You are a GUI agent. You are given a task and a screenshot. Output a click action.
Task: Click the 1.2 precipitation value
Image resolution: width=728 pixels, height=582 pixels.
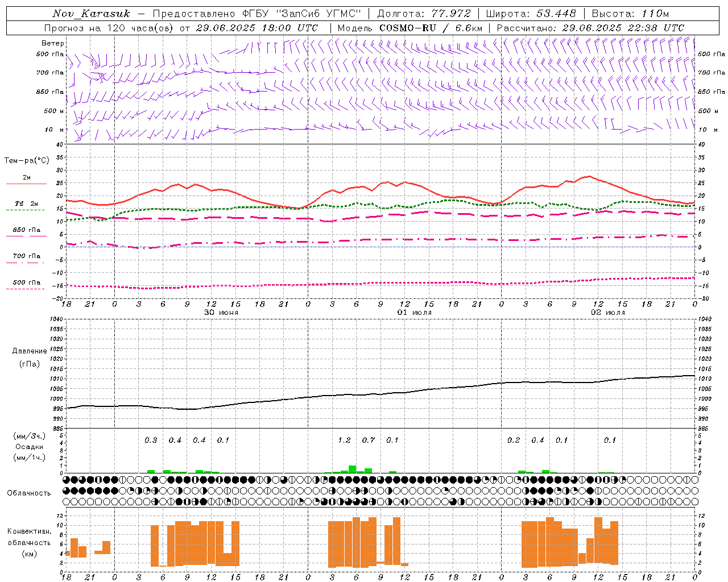[344, 440]
